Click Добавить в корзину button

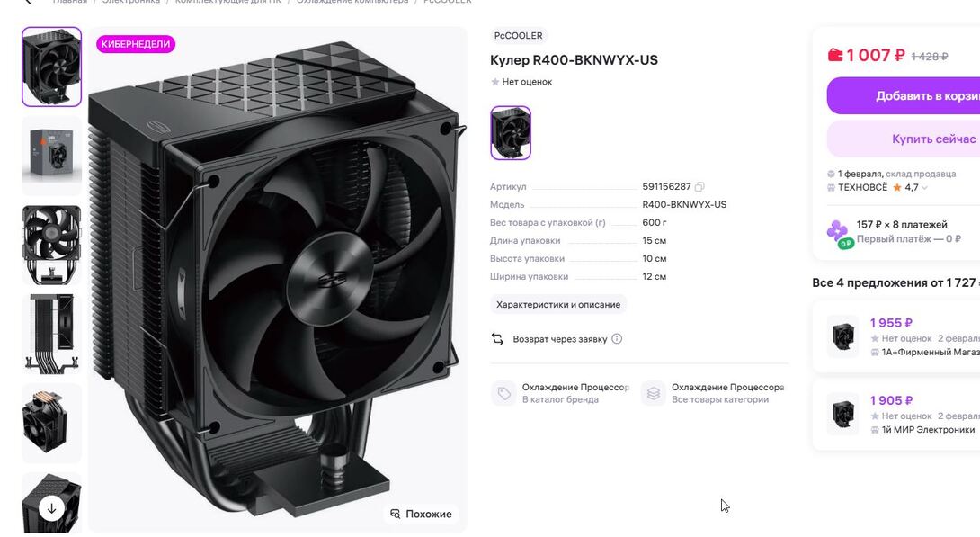(903, 95)
